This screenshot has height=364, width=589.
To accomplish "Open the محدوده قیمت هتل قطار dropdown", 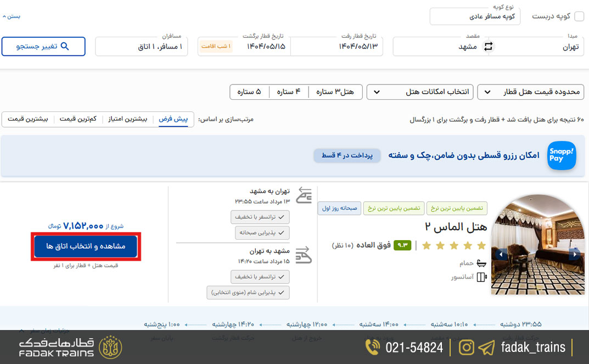I will pyautogui.click(x=530, y=92).
